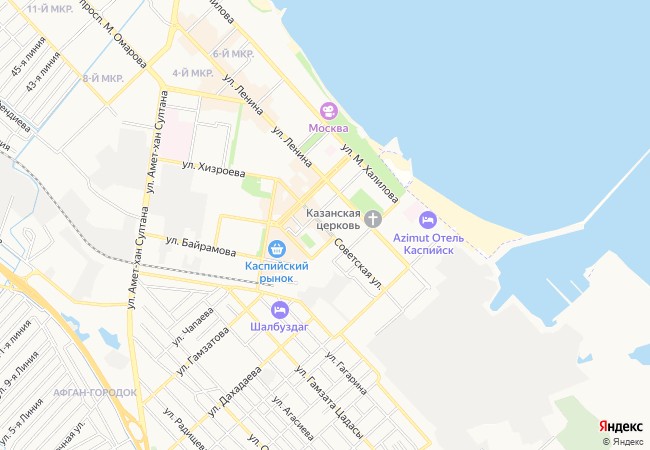Click the 8-Й МКР. district label

click(103, 78)
